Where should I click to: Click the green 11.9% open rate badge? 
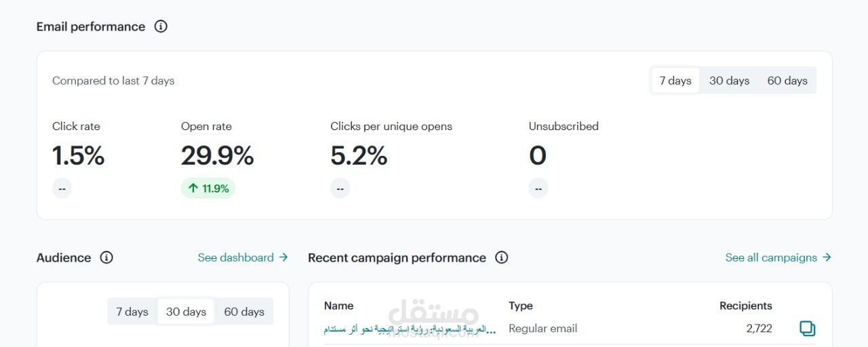click(208, 188)
